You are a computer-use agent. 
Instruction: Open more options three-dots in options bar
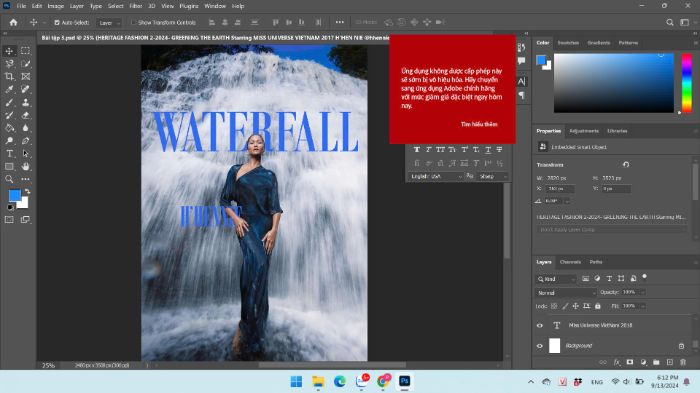pyautogui.click(x=340, y=22)
